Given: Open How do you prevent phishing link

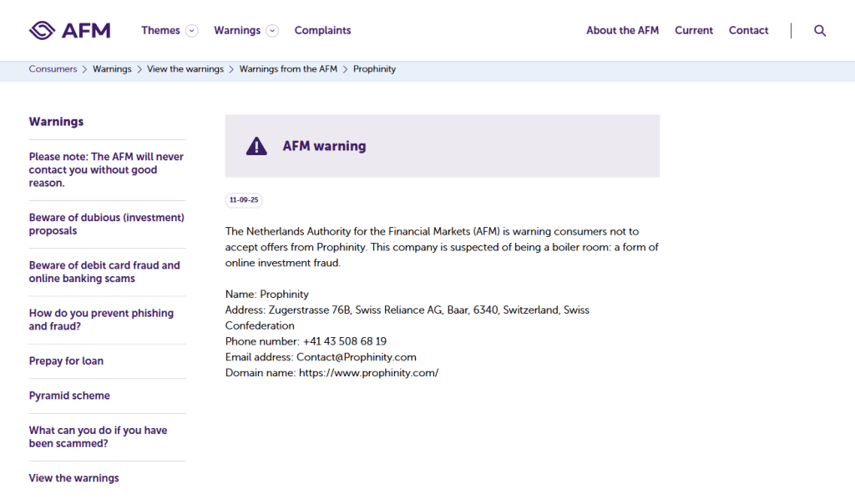Looking at the screenshot, I should tap(101, 320).
